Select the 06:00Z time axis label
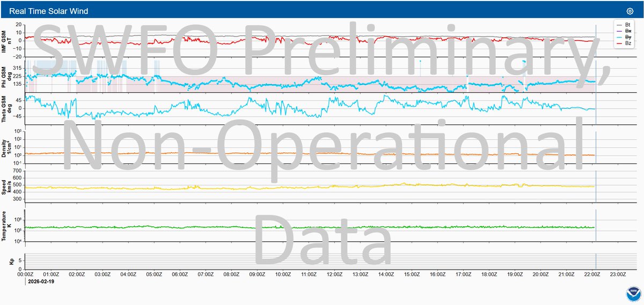This screenshot has height=305, width=644. coord(180,273)
